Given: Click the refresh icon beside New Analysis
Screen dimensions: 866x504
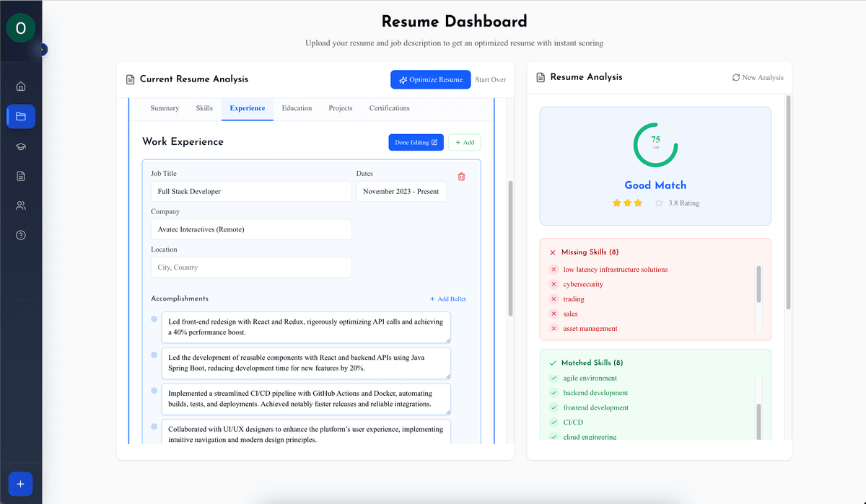Looking at the screenshot, I should tap(735, 77).
